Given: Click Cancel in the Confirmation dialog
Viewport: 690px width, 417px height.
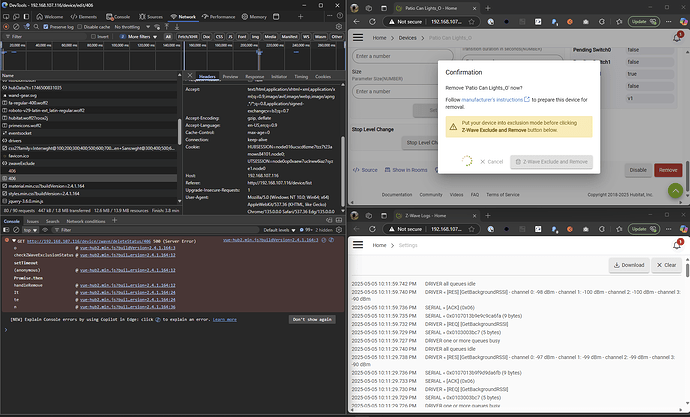Looking at the screenshot, I should coord(492,161).
